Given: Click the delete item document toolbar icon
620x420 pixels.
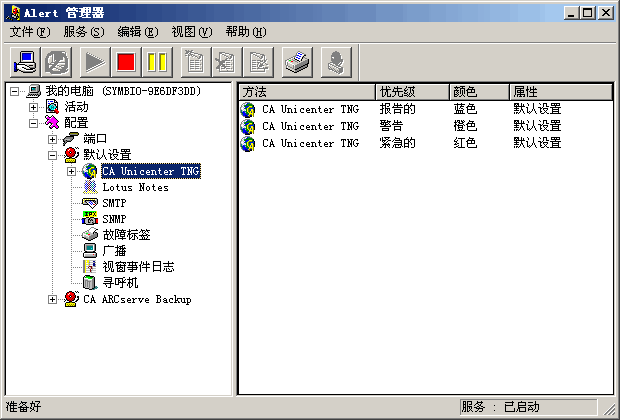Looking at the screenshot, I should [227, 62].
